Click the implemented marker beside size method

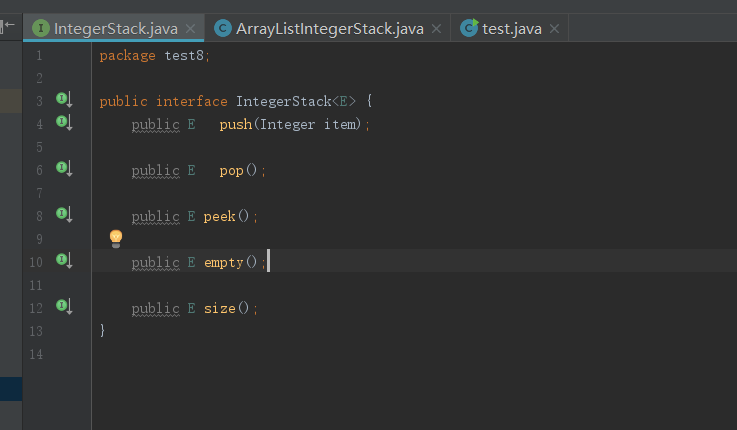coord(64,306)
